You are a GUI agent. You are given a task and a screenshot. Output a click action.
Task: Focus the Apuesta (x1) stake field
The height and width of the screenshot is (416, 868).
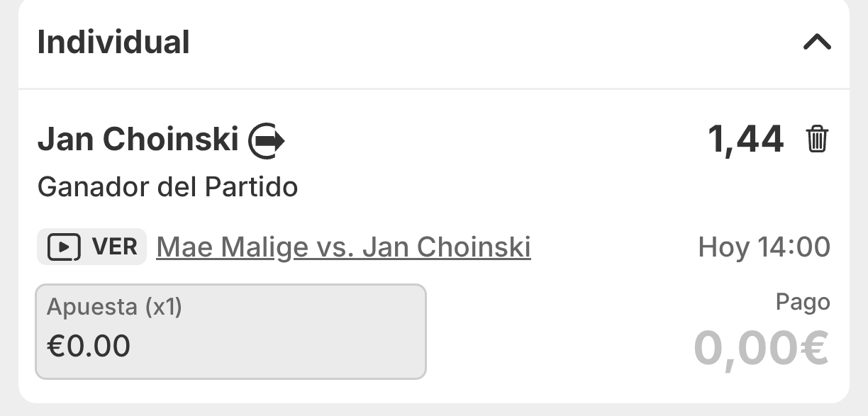[230, 332]
